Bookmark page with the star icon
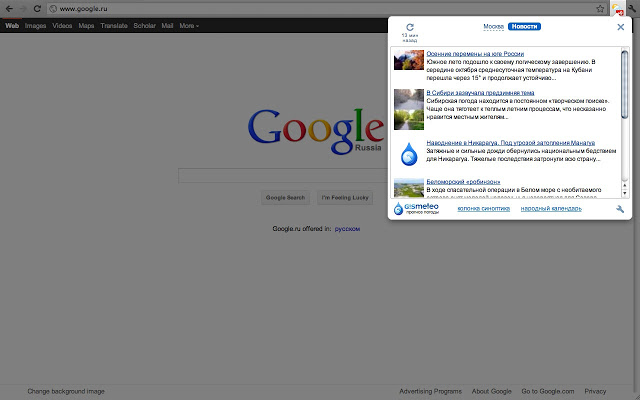 coord(601,8)
